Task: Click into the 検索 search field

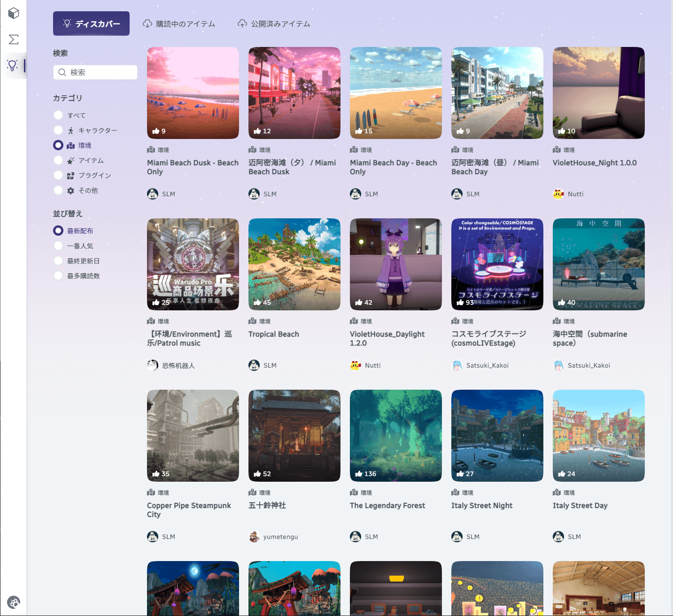Action: 95,72
